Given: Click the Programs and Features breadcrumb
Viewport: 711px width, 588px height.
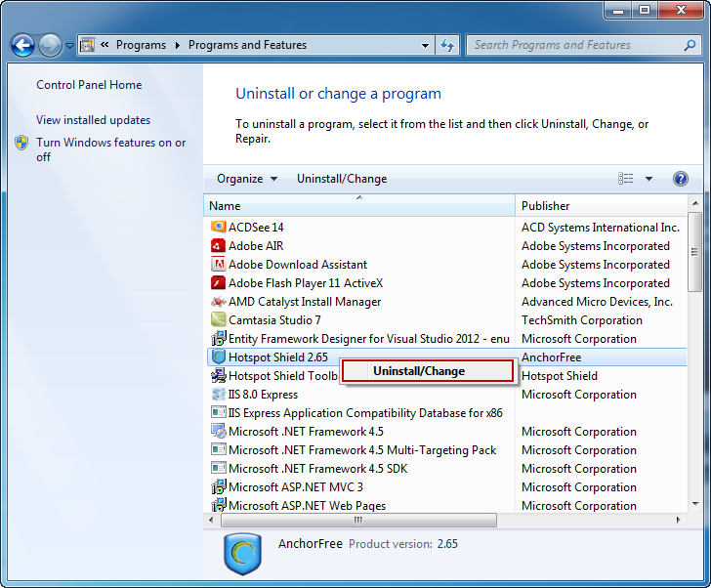Looking at the screenshot, I should [248, 45].
